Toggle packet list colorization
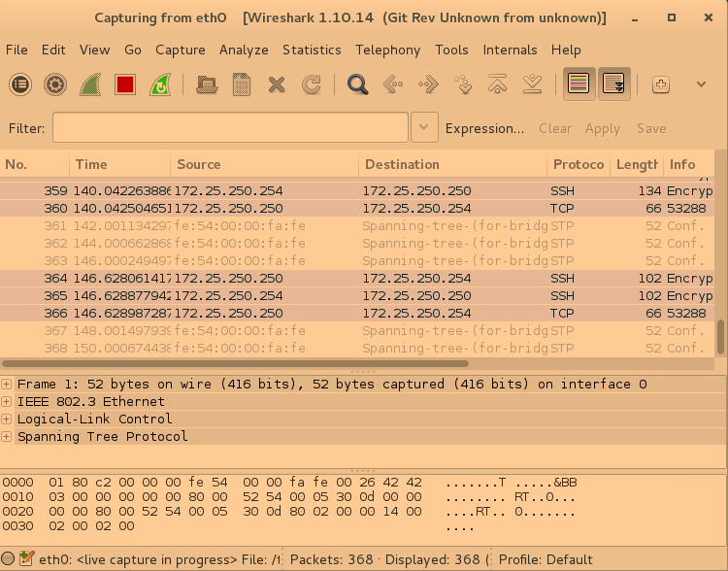728x571 pixels. (579, 84)
